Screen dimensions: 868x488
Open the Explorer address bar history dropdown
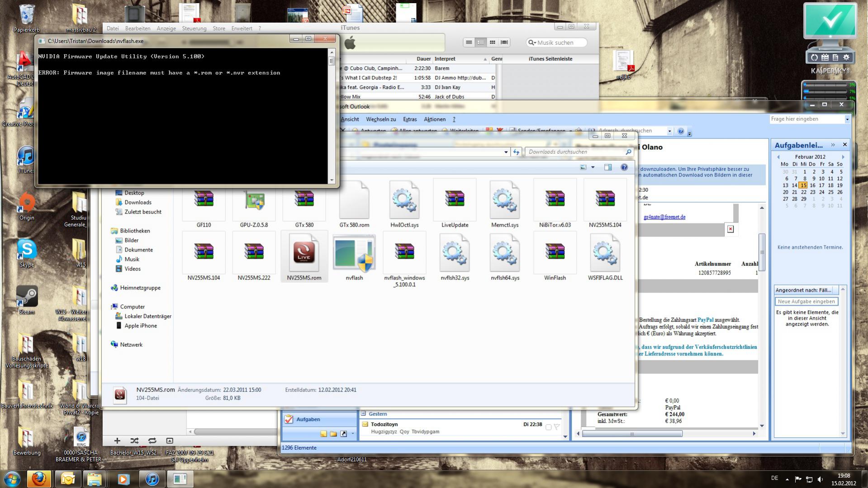(x=506, y=152)
